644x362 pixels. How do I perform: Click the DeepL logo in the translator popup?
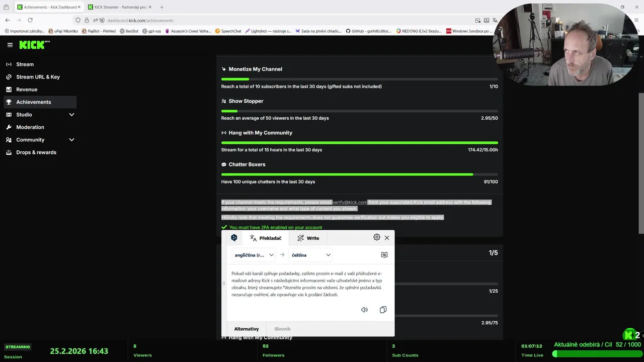pos(234,238)
